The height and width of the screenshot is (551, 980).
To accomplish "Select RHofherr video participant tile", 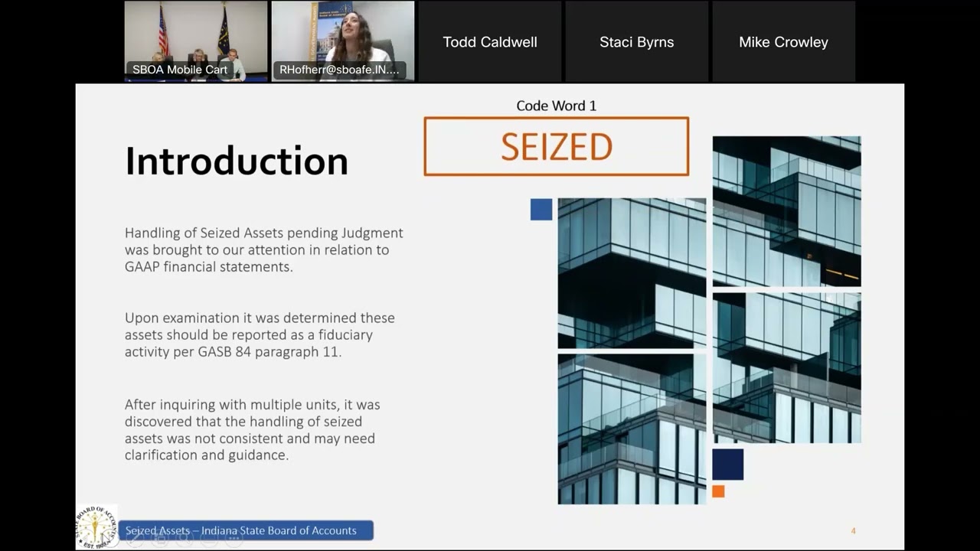I will point(343,41).
